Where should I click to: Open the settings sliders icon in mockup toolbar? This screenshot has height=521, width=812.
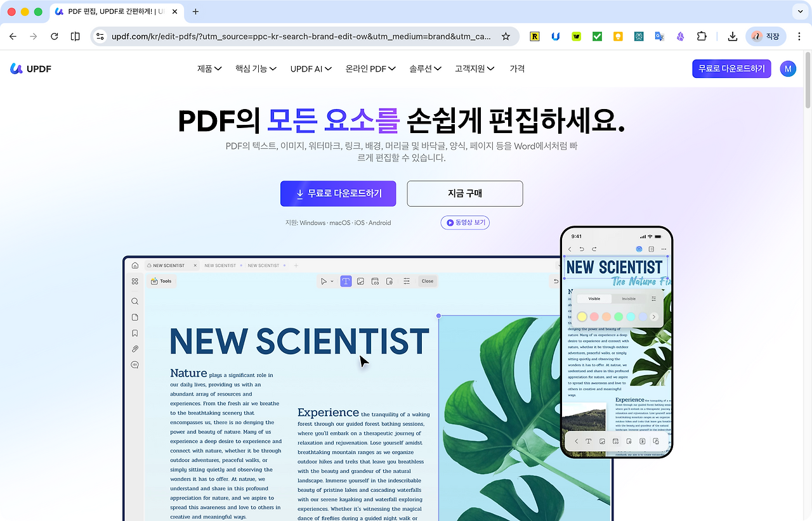click(407, 281)
